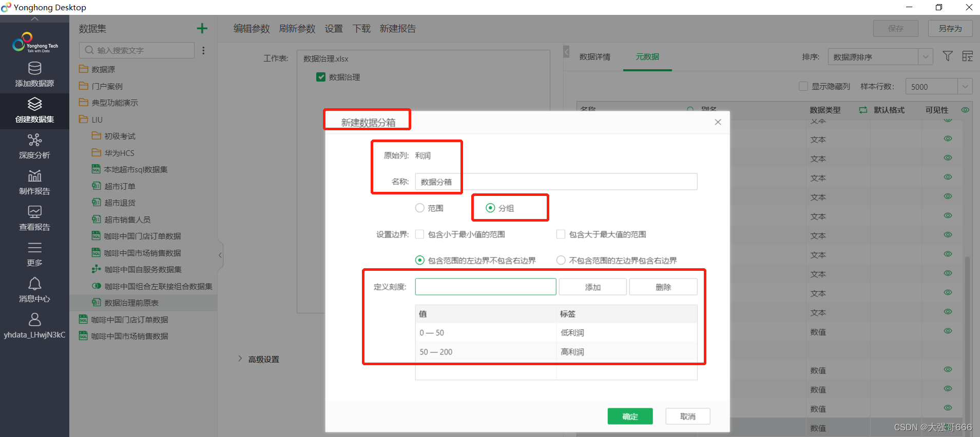Select 包含范围的左边界不包含右边界 option

click(x=420, y=261)
